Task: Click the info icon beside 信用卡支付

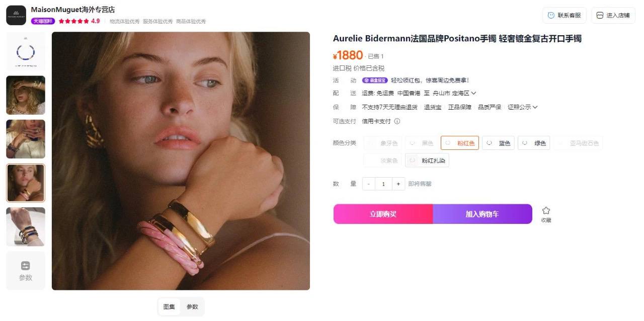Action: pos(397,121)
